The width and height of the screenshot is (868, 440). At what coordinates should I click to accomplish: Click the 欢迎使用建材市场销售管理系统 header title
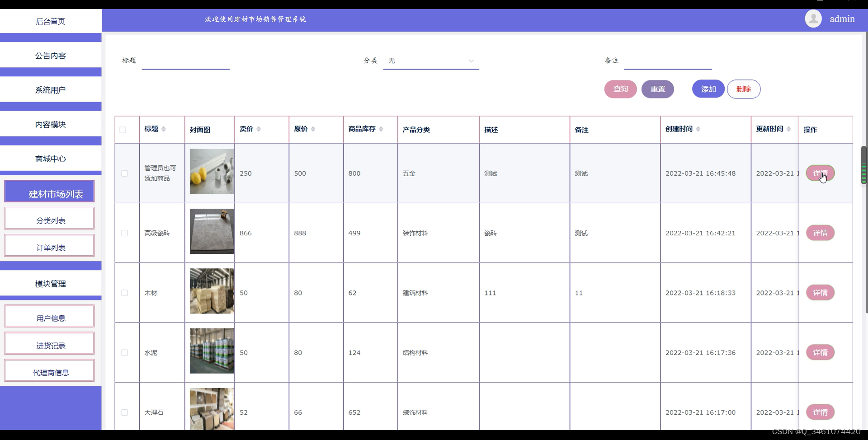tap(255, 19)
